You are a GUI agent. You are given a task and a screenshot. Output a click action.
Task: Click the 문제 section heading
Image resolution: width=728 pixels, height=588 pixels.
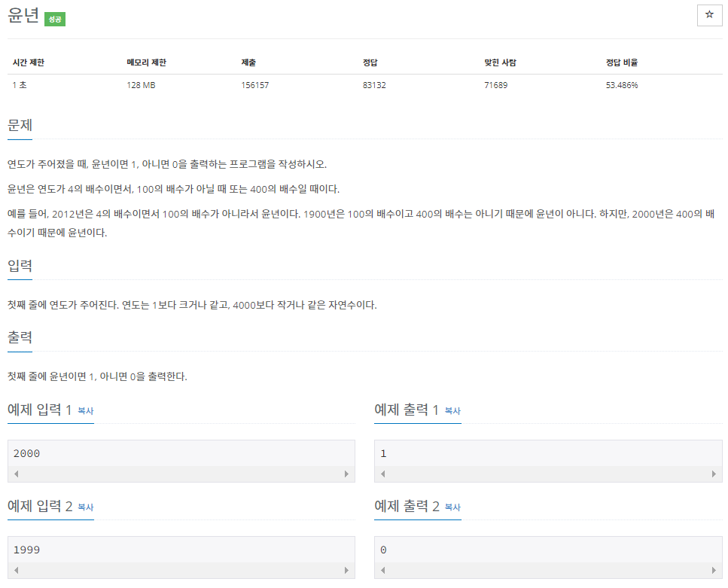20,125
